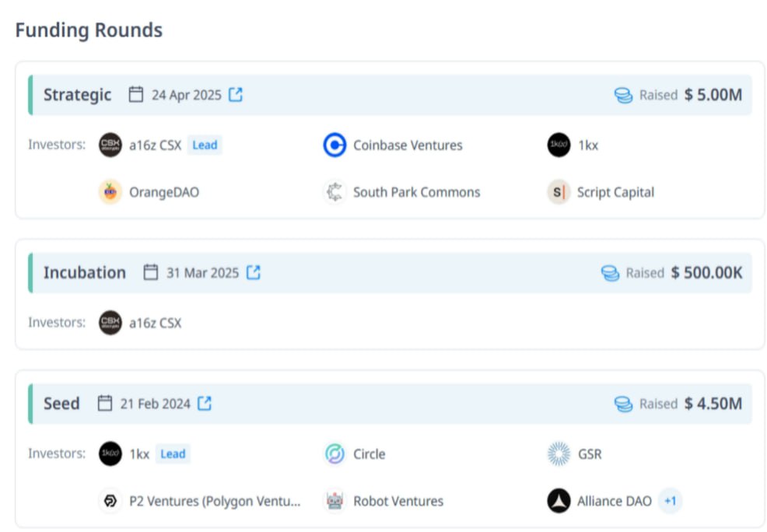Image resolution: width=767 pixels, height=532 pixels.
Task: Open the Incubation round external link icon
Action: point(254,272)
